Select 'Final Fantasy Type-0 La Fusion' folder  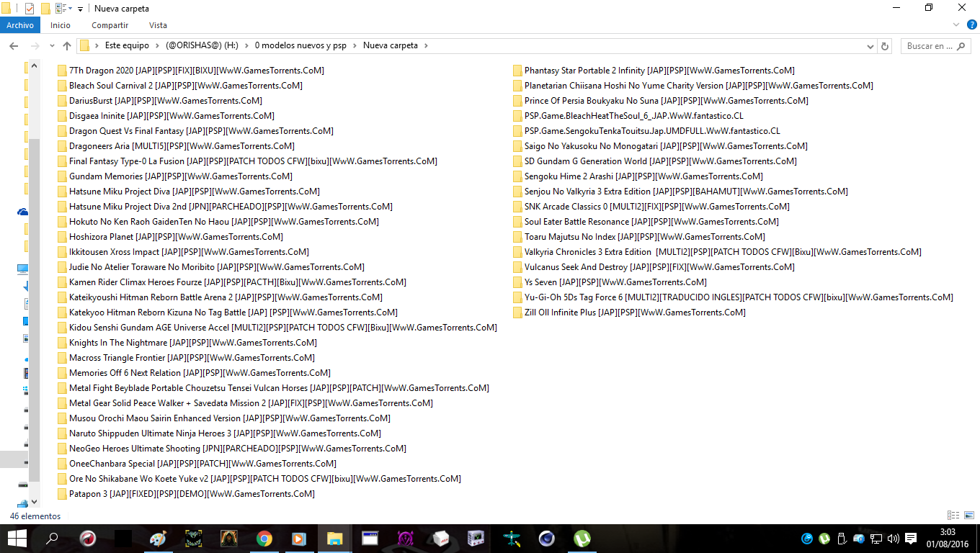(x=247, y=161)
